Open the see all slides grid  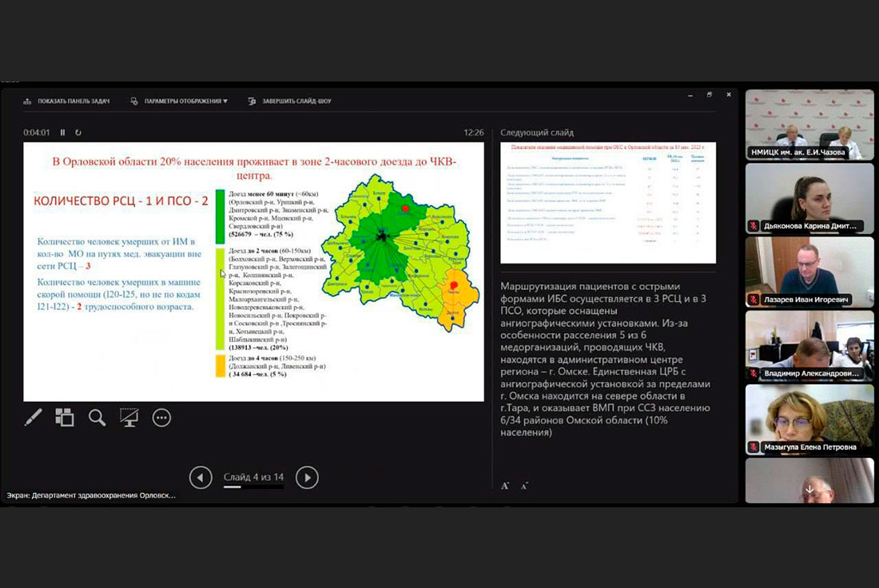coord(65,418)
